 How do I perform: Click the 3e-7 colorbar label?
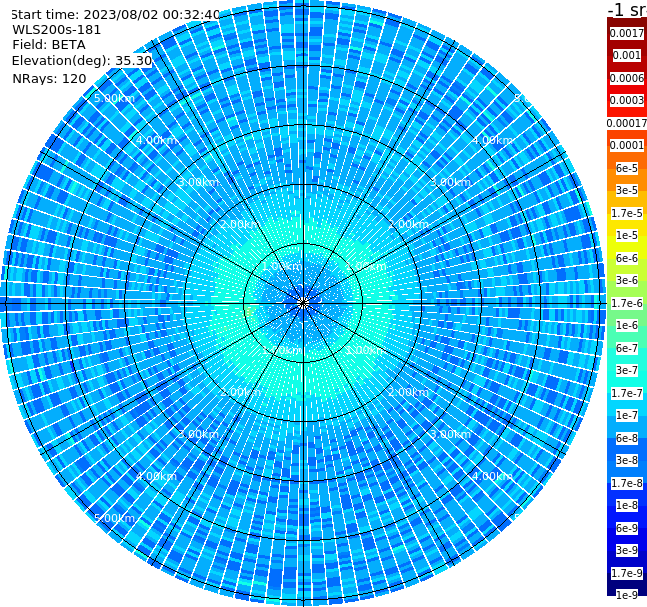pyautogui.click(x=627, y=371)
